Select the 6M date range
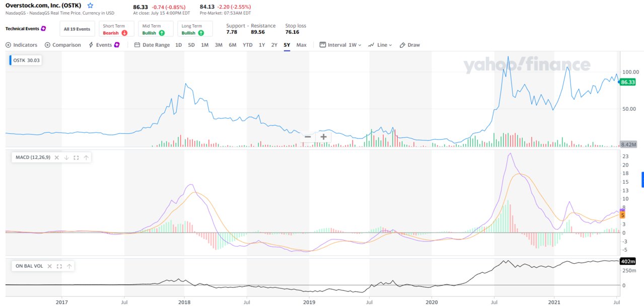Viewport: 644px width, 308px height. (233, 45)
